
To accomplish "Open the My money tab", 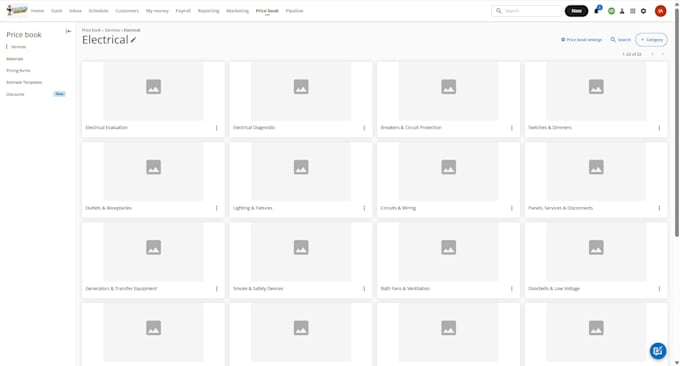I will click(157, 11).
